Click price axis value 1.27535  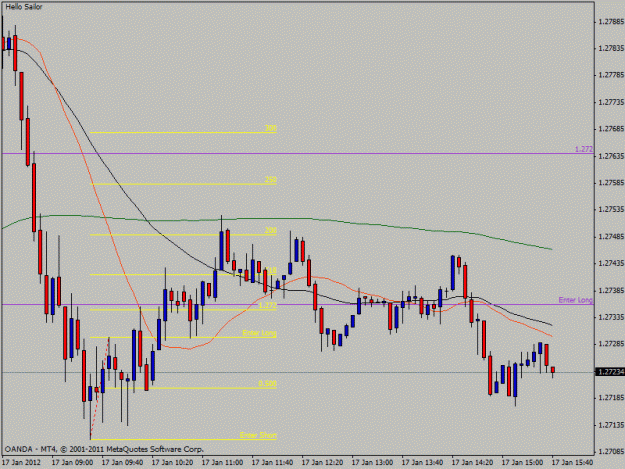[x=611, y=210]
